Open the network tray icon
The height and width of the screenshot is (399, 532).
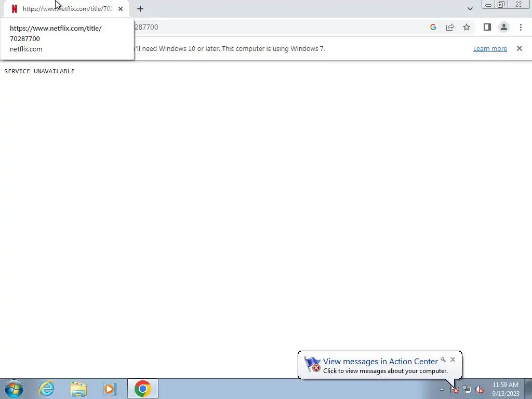click(x=467, y=390)
